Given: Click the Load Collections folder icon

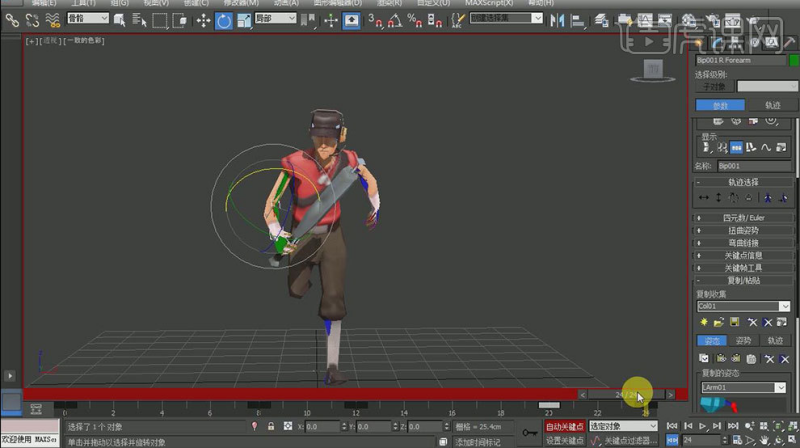Looking at the screenshot, I should coord(719,322).
